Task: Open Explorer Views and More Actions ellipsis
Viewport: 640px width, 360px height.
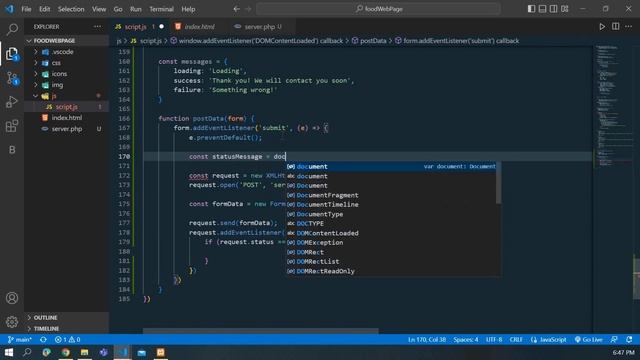Action: click(97, 27)
